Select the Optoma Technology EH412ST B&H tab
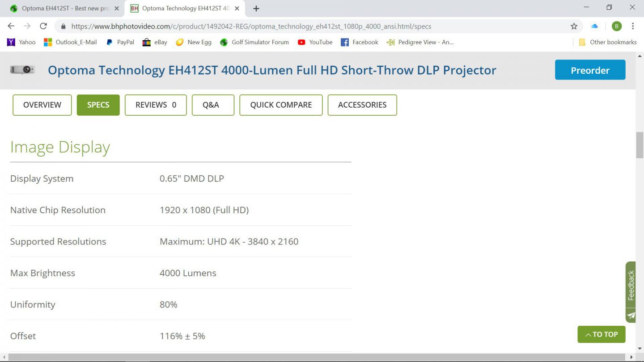The image size is (644, 362). click(185, 8)
